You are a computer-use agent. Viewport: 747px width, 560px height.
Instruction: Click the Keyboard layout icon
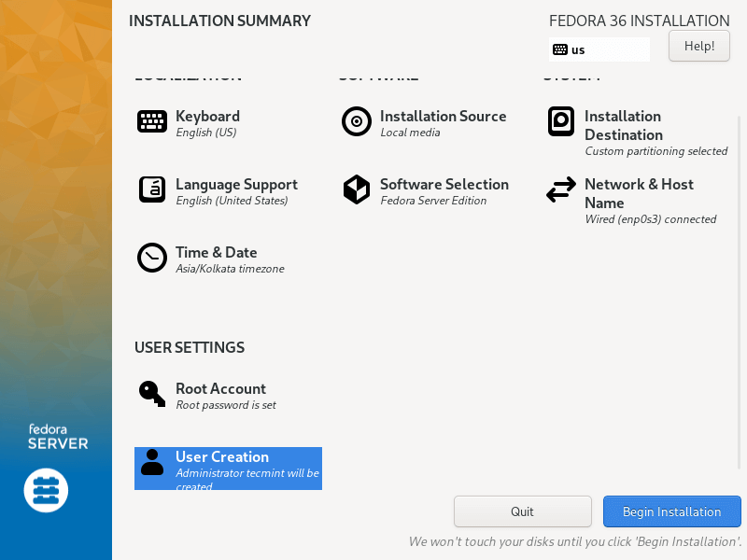coord(152,121)
